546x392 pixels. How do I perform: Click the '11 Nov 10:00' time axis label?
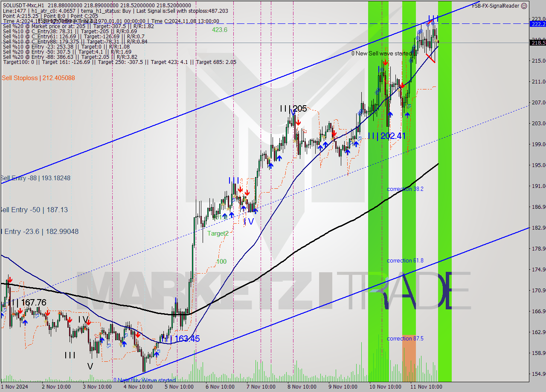(x=426, y=387)
